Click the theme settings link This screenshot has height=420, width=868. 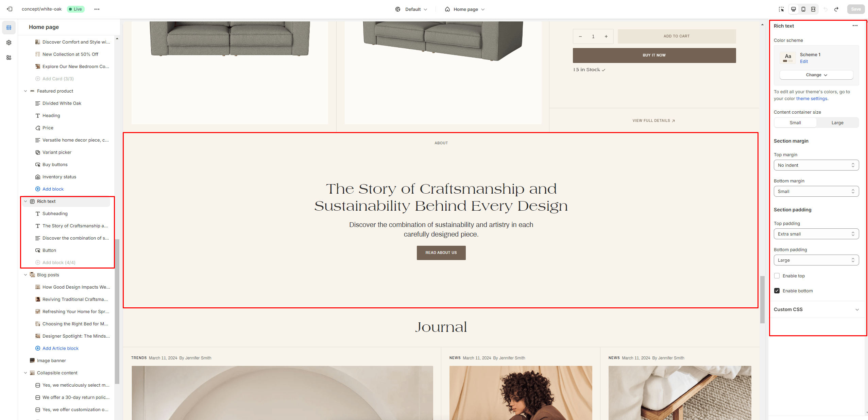[812, 99]
